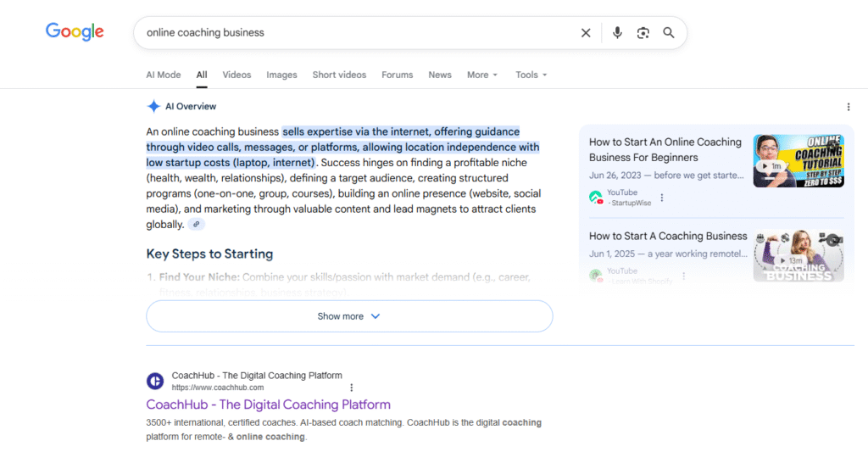Viewport: 868px width, 452px height.
Task: Switch to the AI Mode tab
Action: pos(163,75)
